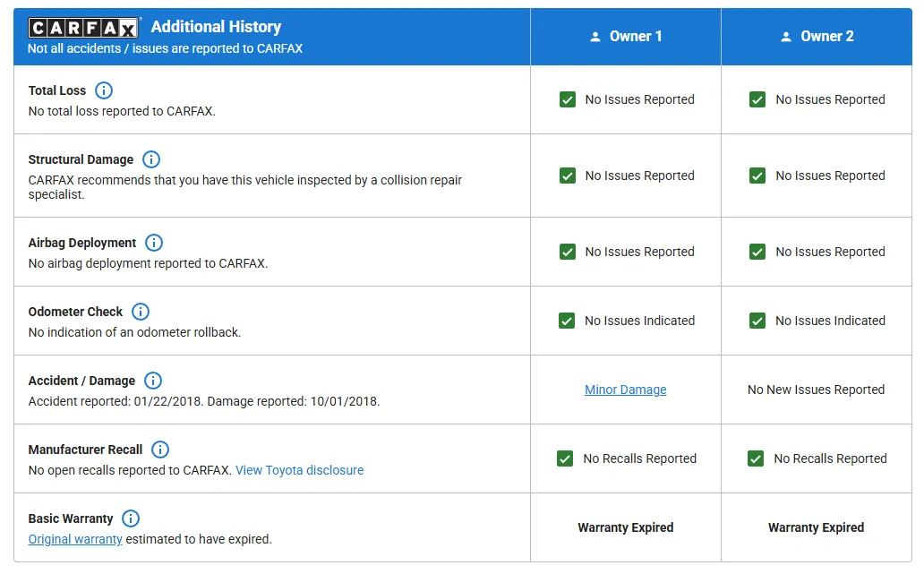
Task: Click 'No Recalls Reported' text for Owner 2
Action: click(x=830, y=458)
